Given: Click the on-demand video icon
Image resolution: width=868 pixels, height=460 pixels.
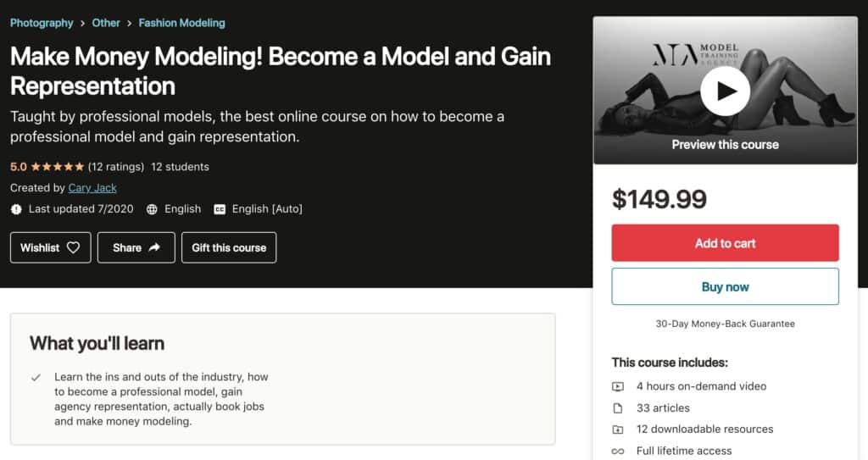Looking at the screenshot, I should (x=618, y=386).
